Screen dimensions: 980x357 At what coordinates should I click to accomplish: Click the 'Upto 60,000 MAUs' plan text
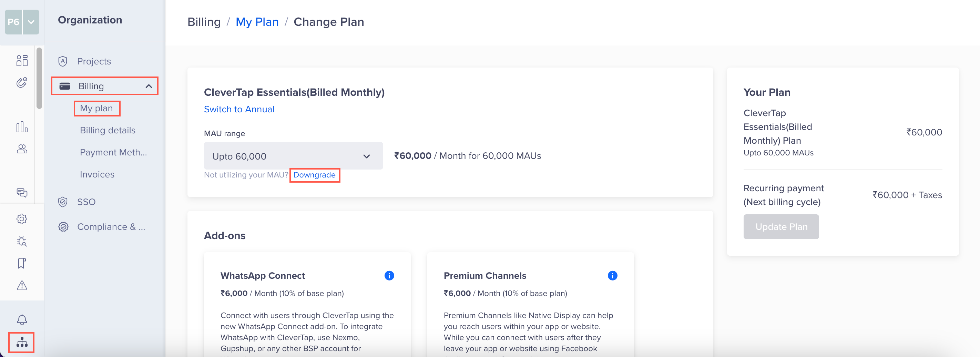click(x=778, y=153)
